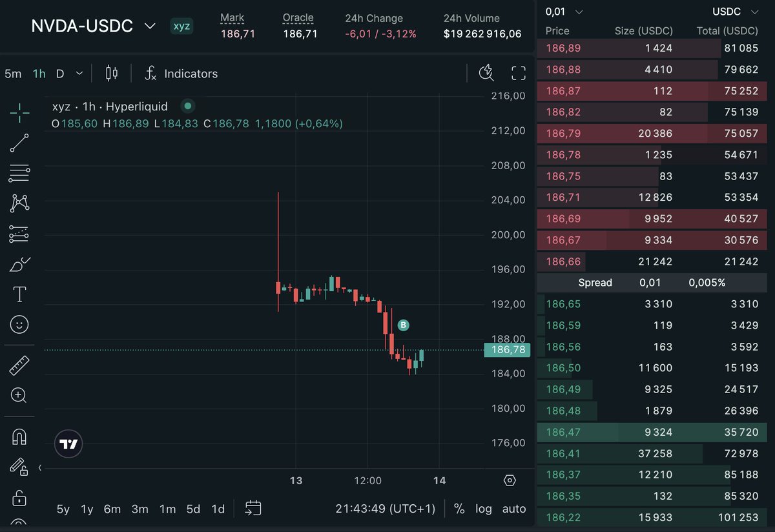The width and height of the screenshot is (775, 532).
Task: Switch to the 5m timeframe tab
Action: (13, 74)
